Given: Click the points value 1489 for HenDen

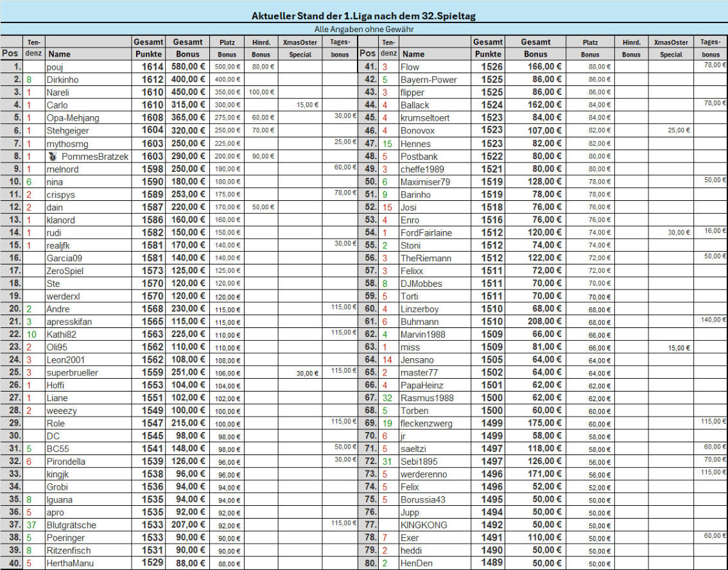Looking at the screenshot, I should pos(492,563).
